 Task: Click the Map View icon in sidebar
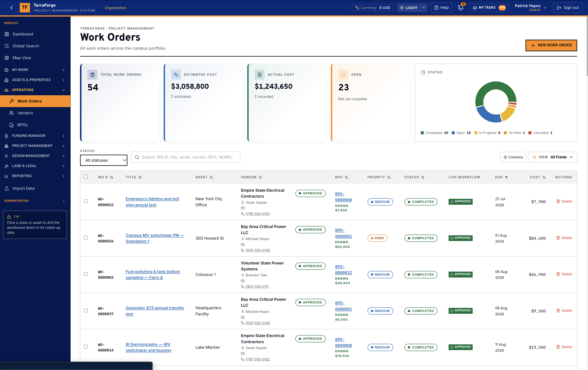tap(7, 58)
